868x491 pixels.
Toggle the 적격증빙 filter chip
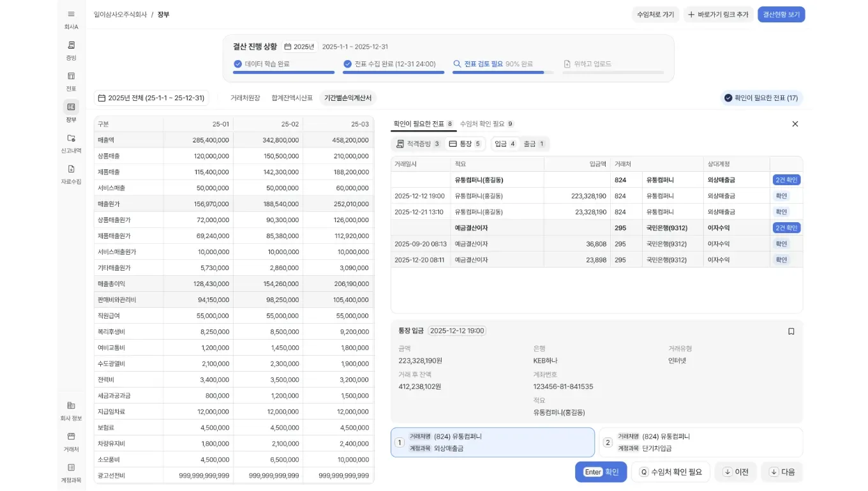[x=418, y=144]
